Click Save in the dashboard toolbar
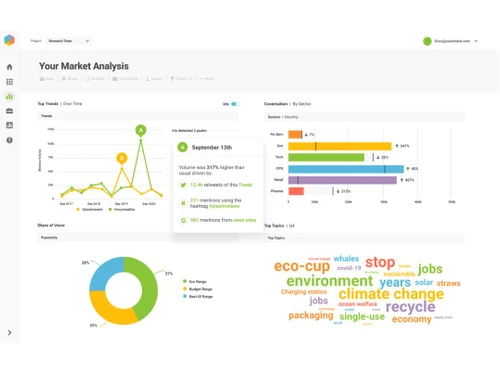Viewport: 500px width, 375px height. tap(47, 79)
